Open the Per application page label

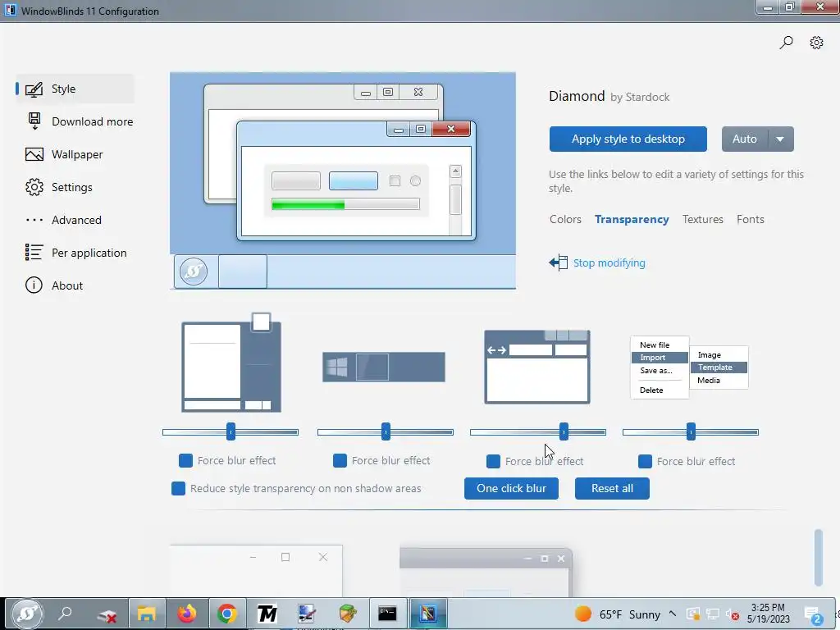coord(89,253)
